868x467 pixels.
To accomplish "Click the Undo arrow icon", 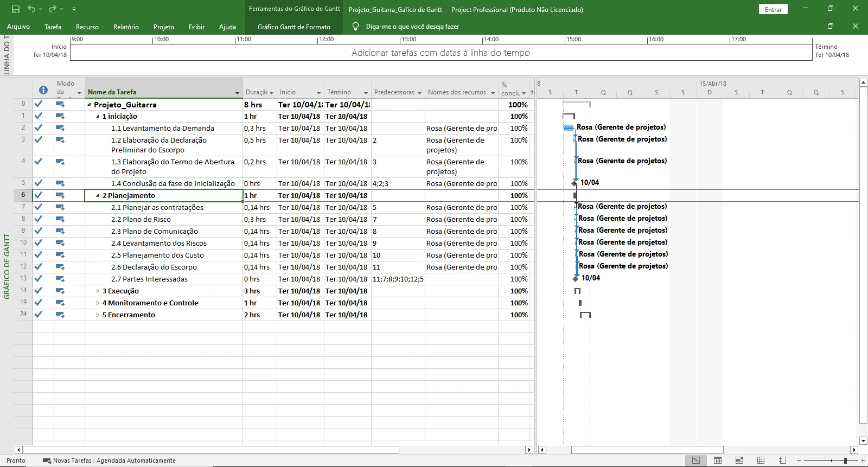I will (x=31, y=9).
